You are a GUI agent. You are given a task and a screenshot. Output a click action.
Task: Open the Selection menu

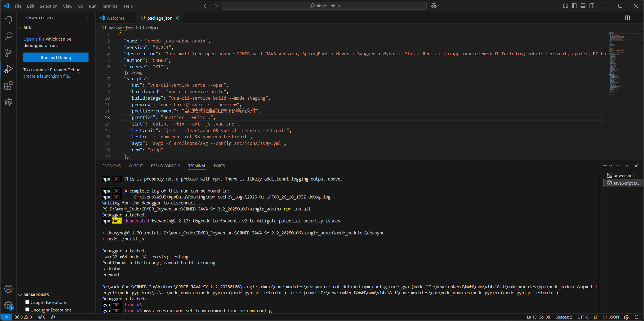pos(48,6)
